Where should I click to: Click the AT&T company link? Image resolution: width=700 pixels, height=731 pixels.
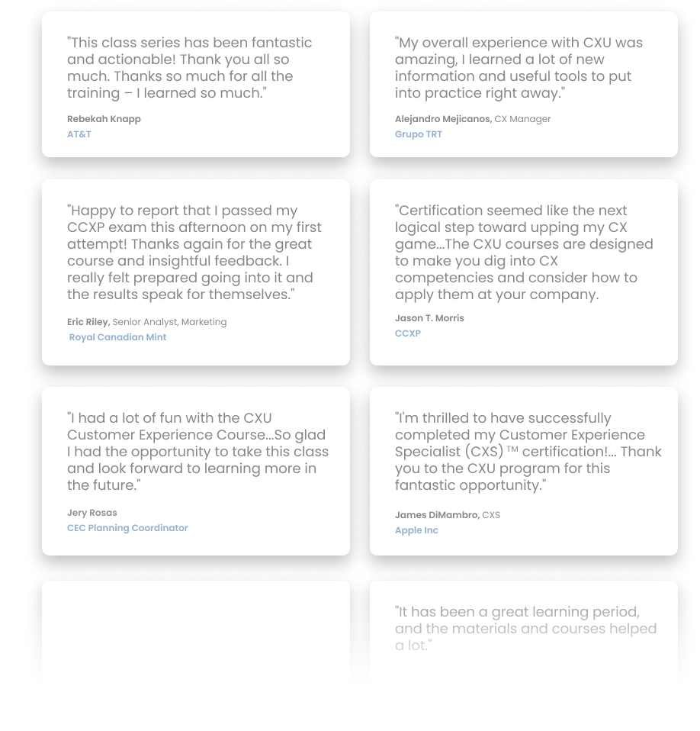(x=79, y=134)
